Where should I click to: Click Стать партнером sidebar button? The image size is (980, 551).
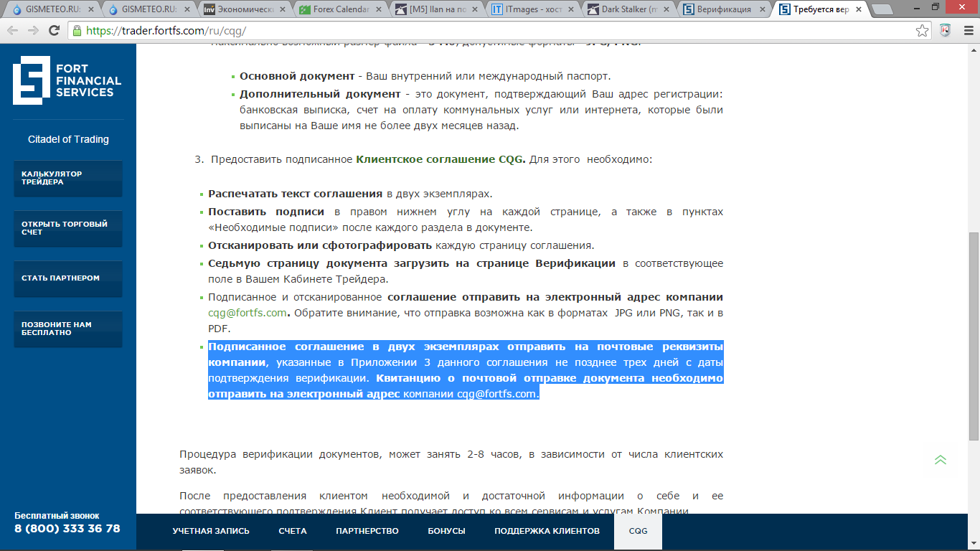[68, 278]
